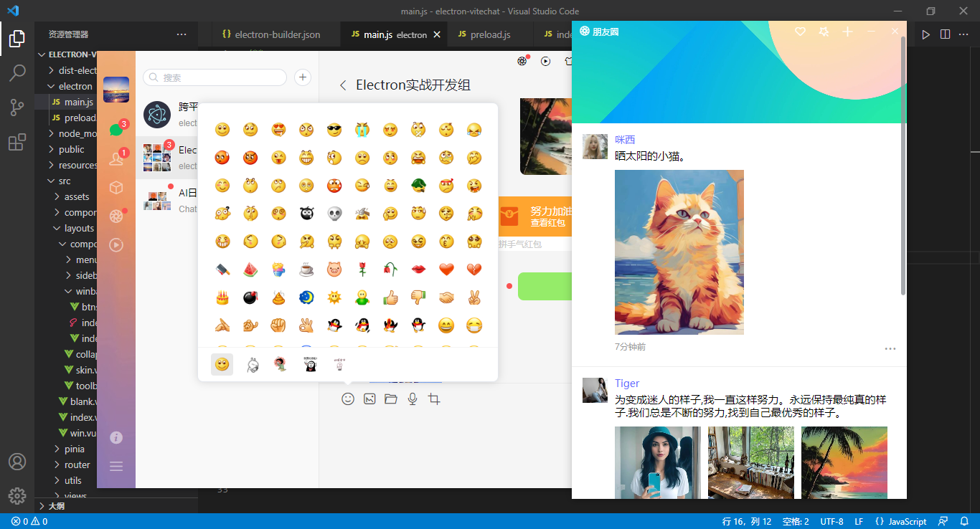The width and height of the screenshot is (980, 529).
Task: Insert the coffee cup emoji
Action: 306,270
